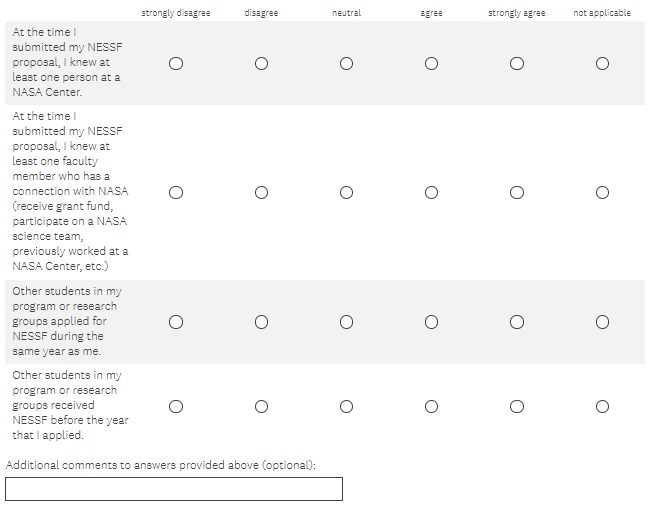Click the additional comments text box
Screen dimensions: 650x506
pos(174,489)
